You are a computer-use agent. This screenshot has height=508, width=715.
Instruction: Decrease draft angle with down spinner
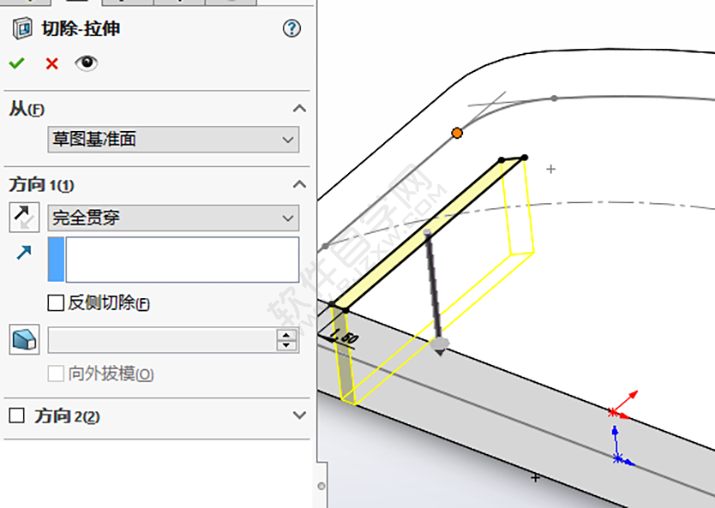pyautogui.click(x=286, y=345)
